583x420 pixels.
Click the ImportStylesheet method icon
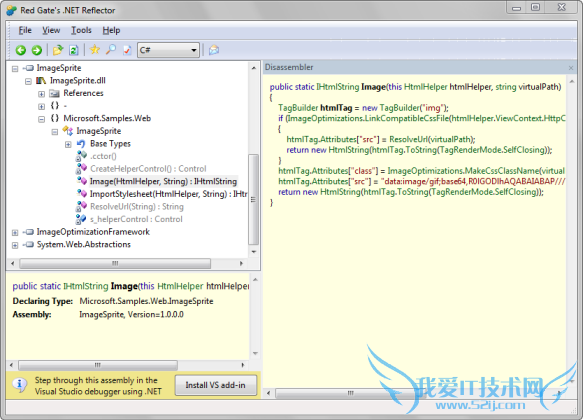click(x=81, y=193)
